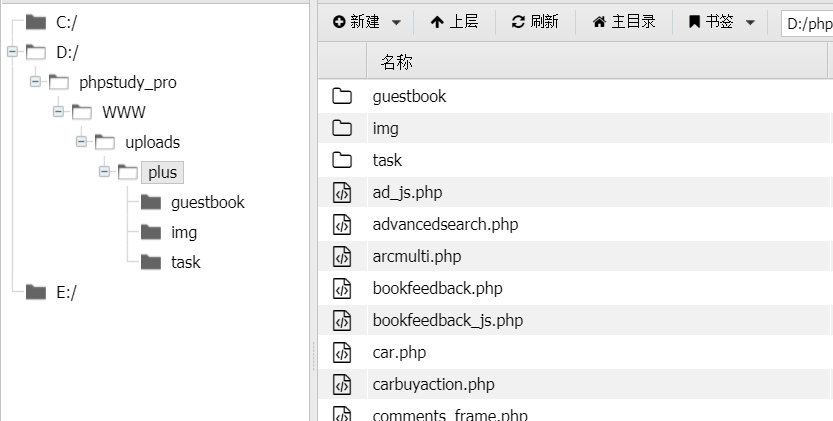Open the 新建 (New) dropdown menu

tap(366, 22)
